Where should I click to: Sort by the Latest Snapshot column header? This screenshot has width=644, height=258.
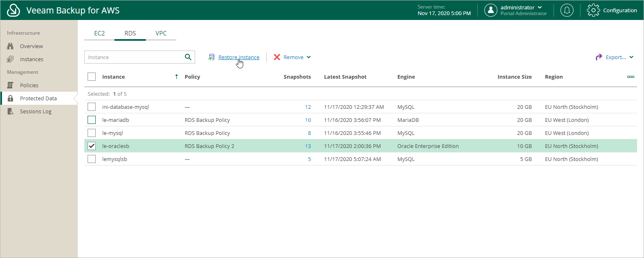click(345, 77)
